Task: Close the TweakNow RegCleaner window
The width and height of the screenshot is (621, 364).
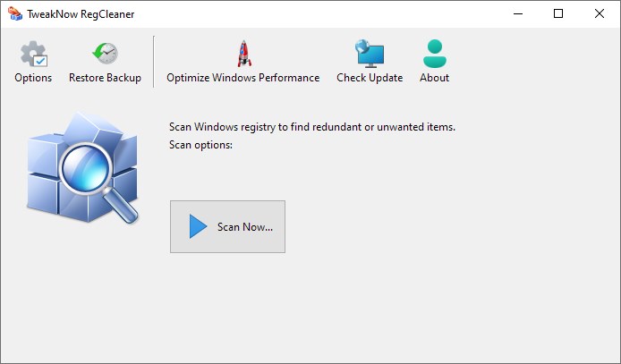Action: pyautogui.click(x=600, y=13)
